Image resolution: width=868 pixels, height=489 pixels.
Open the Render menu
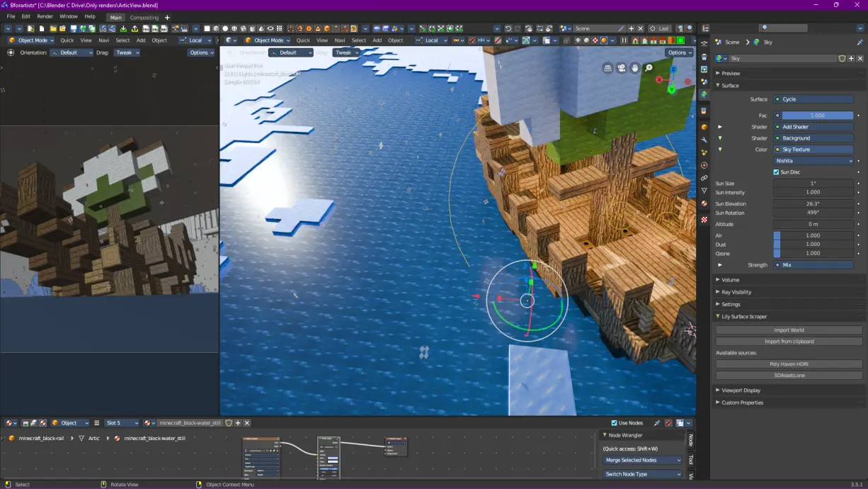44,16
